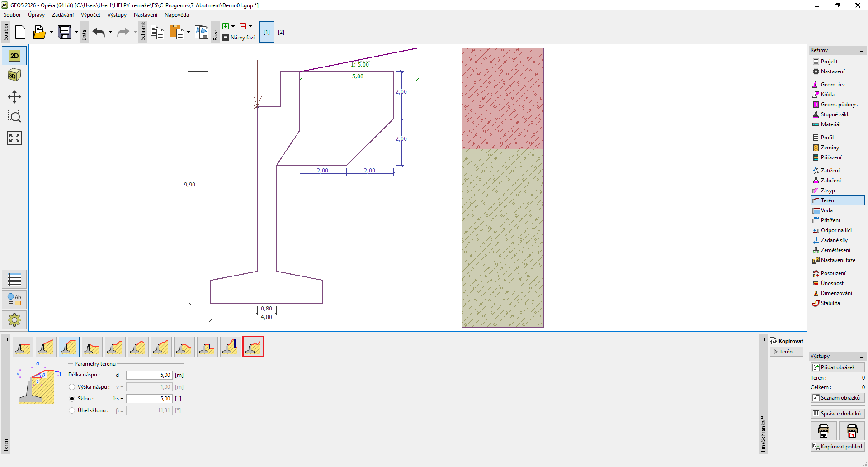
Task: Open the dropdown next to open-file icon
Action: [x=52, y=32]
